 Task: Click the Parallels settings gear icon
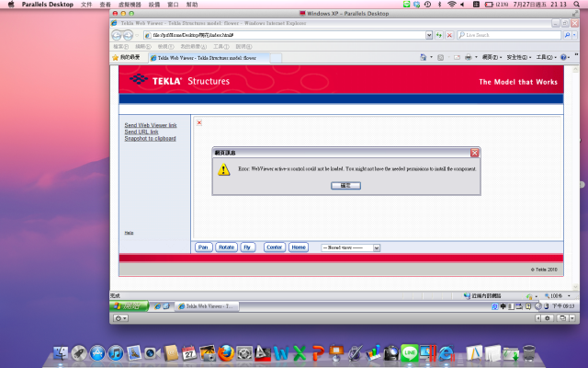pyautogui.click(x=548, y=318)
